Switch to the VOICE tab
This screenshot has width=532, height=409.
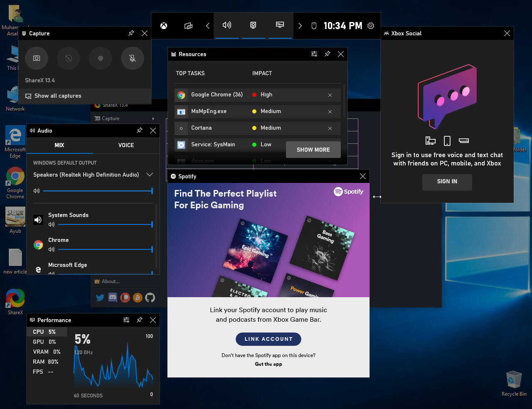point(126,145)
